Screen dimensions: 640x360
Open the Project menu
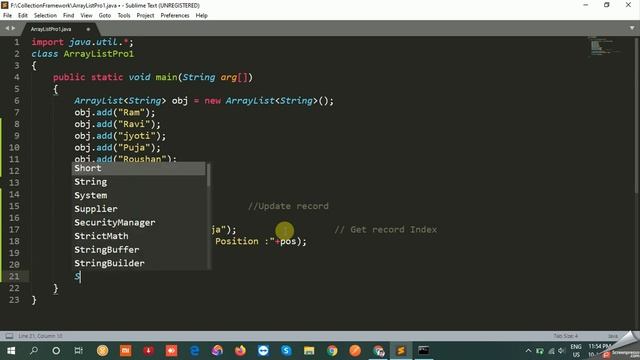click(x=145, y=16)
